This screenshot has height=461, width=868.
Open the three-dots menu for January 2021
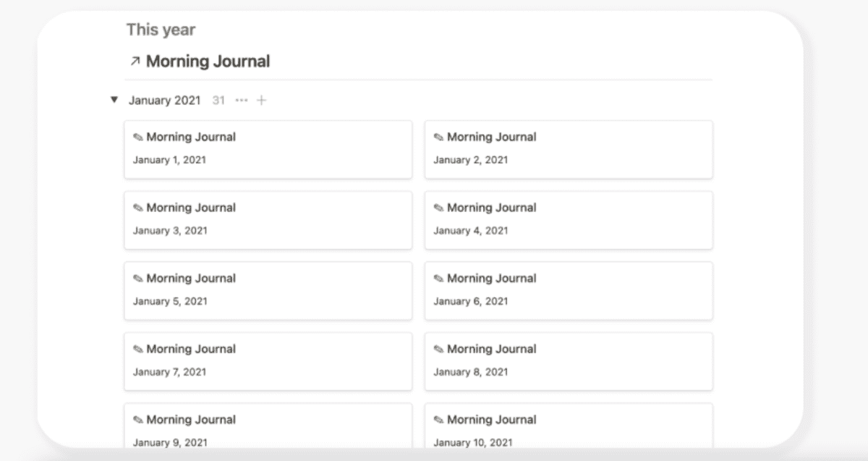(242, 100)
